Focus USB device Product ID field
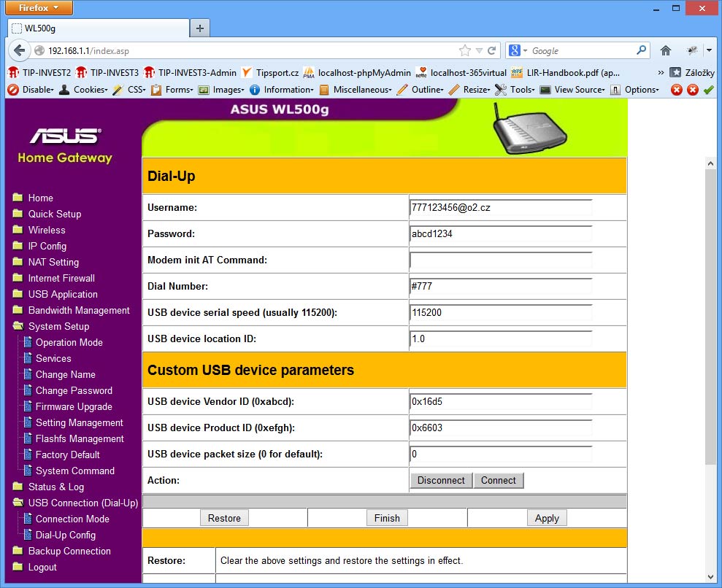 pyautogui.click(x=501, y=428)
